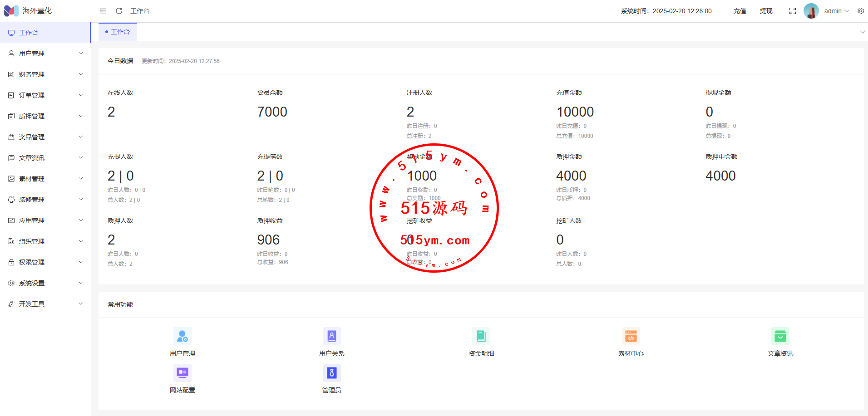
Task: Click the refresh page icon
Action: tap(119, 11)
